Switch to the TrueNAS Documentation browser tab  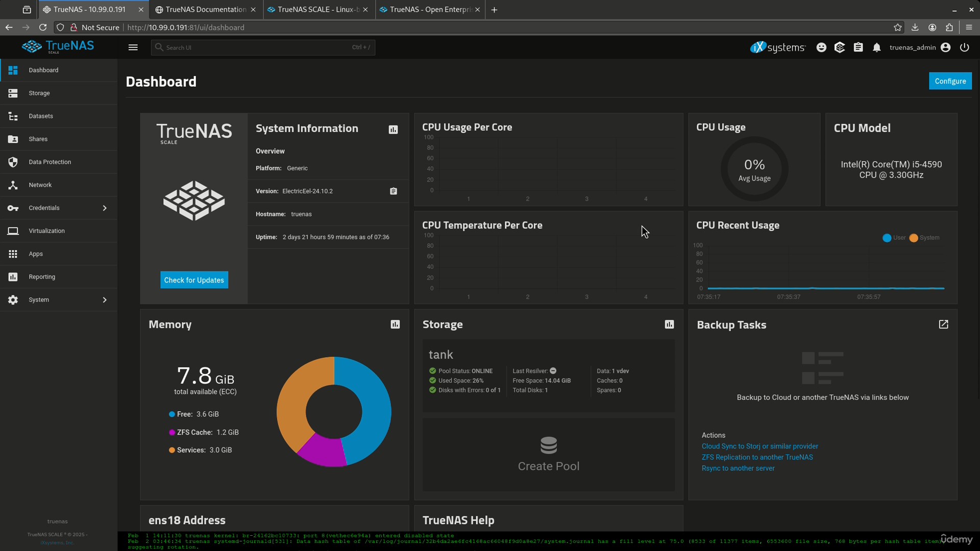point(206,9)
